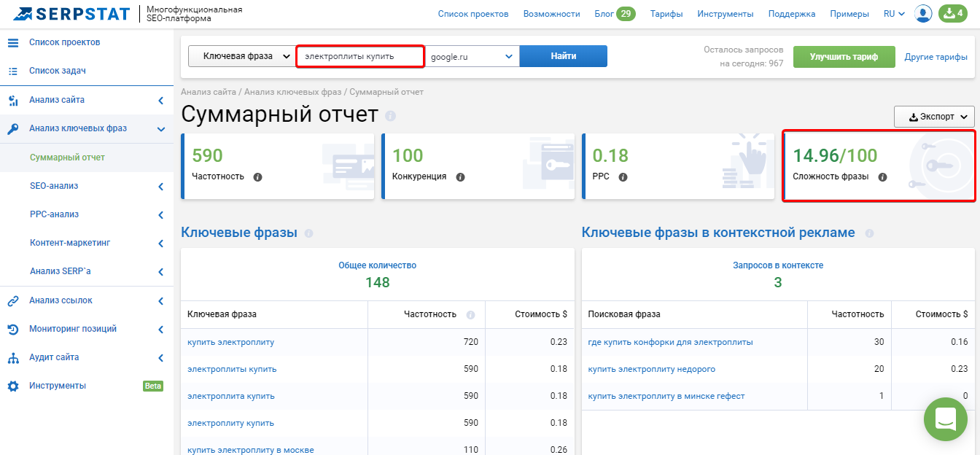Open Список проектов in top navigation

tap(473, 14)
